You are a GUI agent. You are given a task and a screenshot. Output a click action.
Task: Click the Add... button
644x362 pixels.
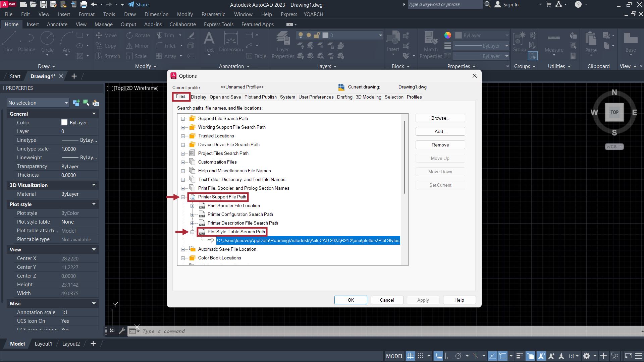440,131
